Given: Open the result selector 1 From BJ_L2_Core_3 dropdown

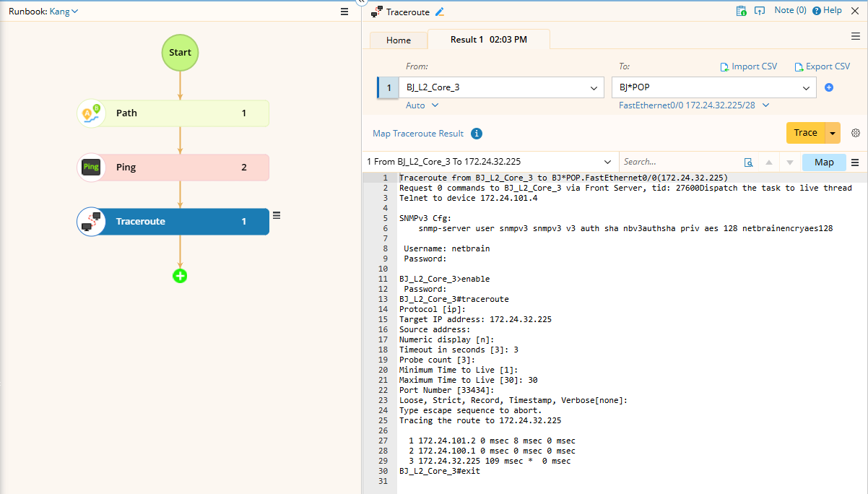Looking at the screenshot, I should (x=489, y=162).
